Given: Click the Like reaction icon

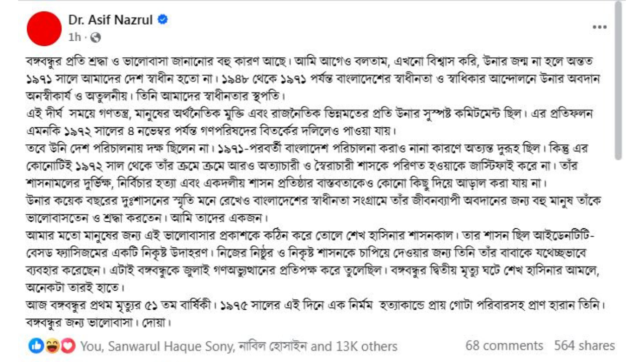Looking at the screenshot, I should click(36, 346).
